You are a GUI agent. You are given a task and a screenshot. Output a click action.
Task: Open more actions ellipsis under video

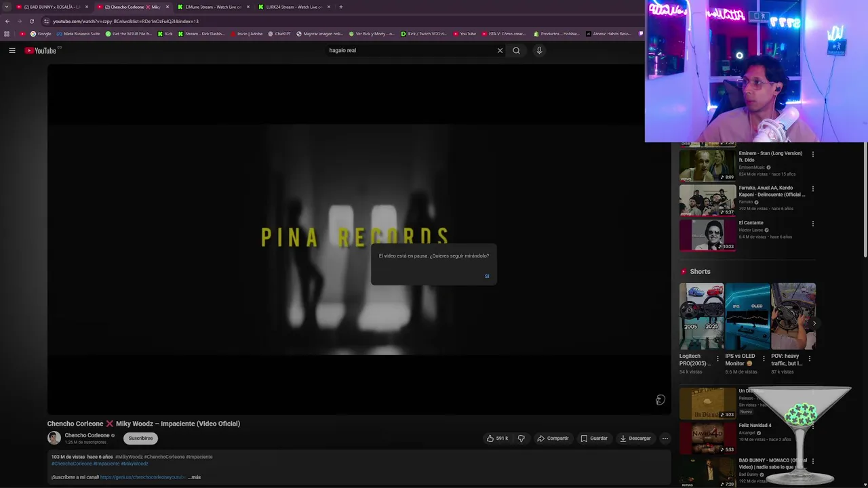(x=665, y=439)
